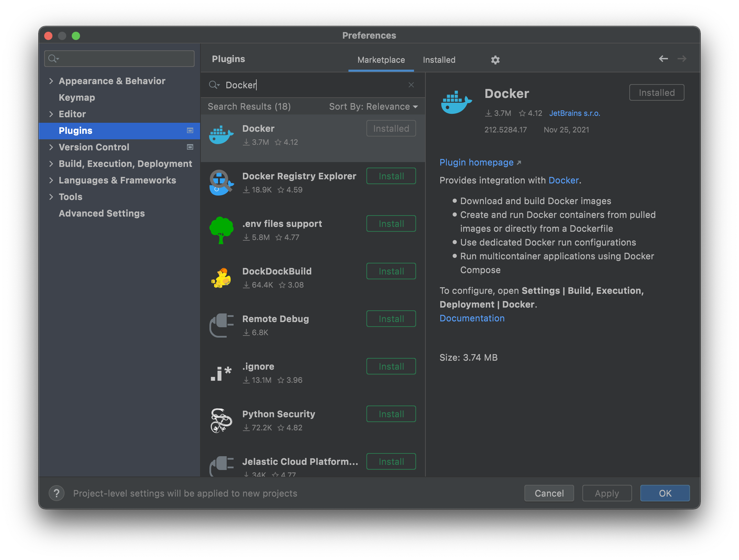
Task: Install the Remote Debug plugin
Action: pyautogui.click(x=391, y=319)
